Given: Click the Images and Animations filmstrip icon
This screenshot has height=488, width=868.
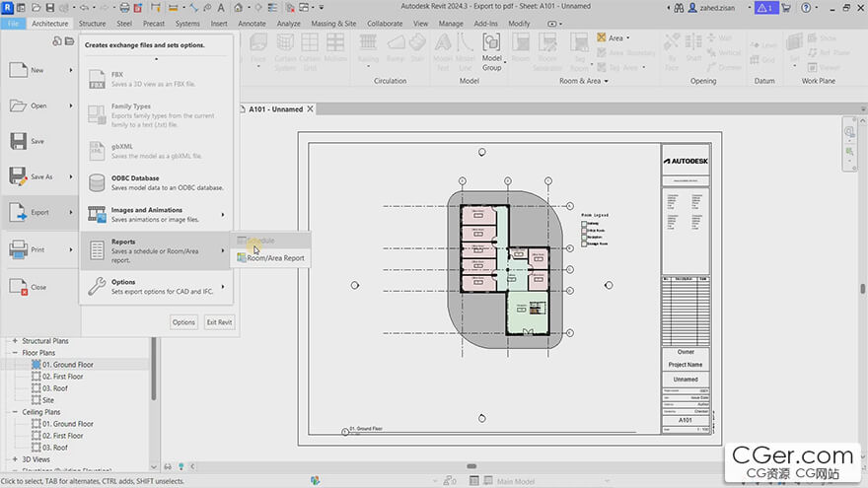Looking at the screenshot, I should 97,214.
